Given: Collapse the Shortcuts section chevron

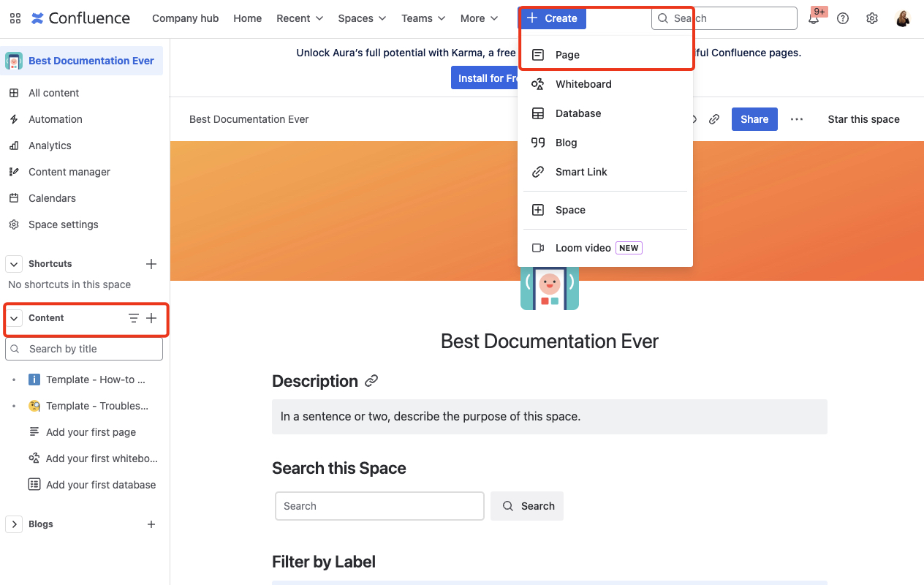Looking at the screenshot, I should 13,263.
